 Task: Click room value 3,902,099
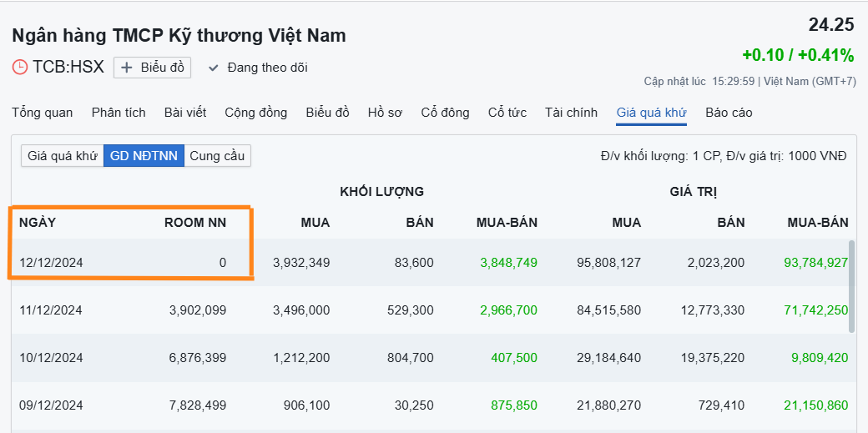pyautogui.click(x=198, y=310)
